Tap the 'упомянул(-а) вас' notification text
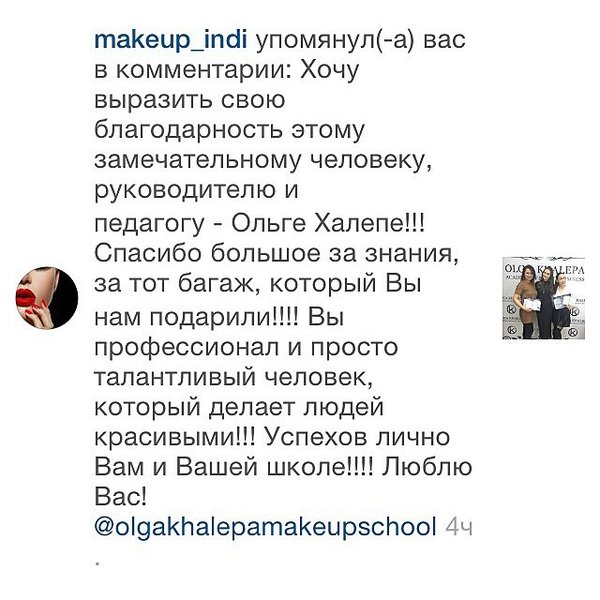Screen dimensions: 600x600 coord(360,41)
